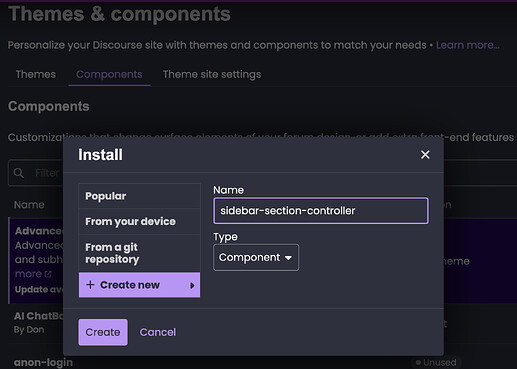The image size is (517, 369).
Task: Open the Theme site settings tab
Action: (212, 74)
